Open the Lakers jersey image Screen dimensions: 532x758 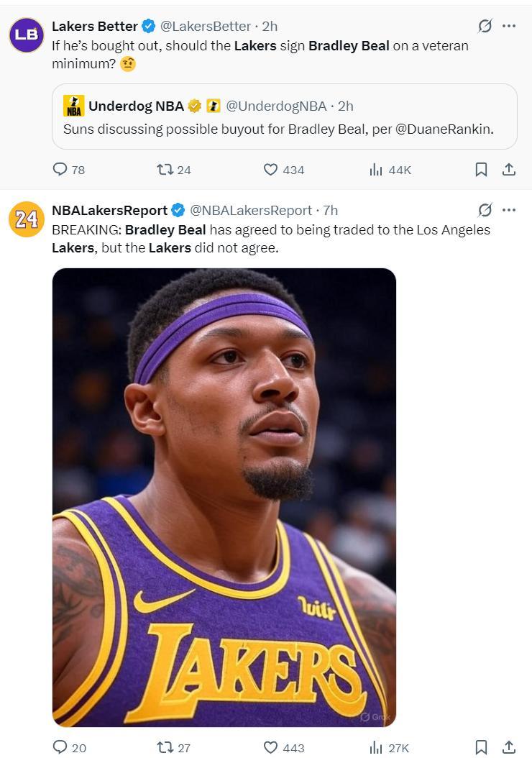[224, 497]
